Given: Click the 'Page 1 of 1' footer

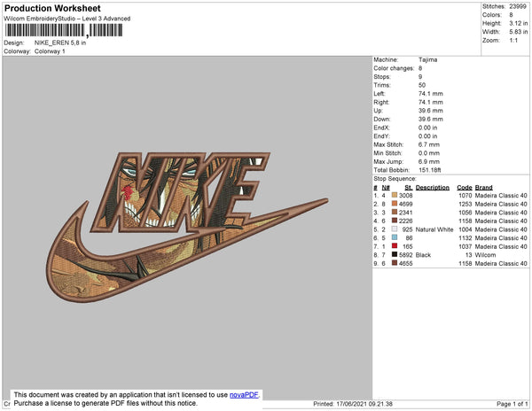Looking at the screenshot, I should pyautogui.click(x=512, y=404).
